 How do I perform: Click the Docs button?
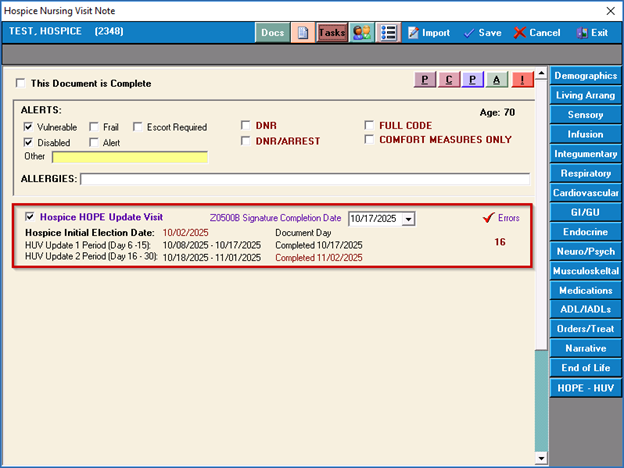pos(272,32)
